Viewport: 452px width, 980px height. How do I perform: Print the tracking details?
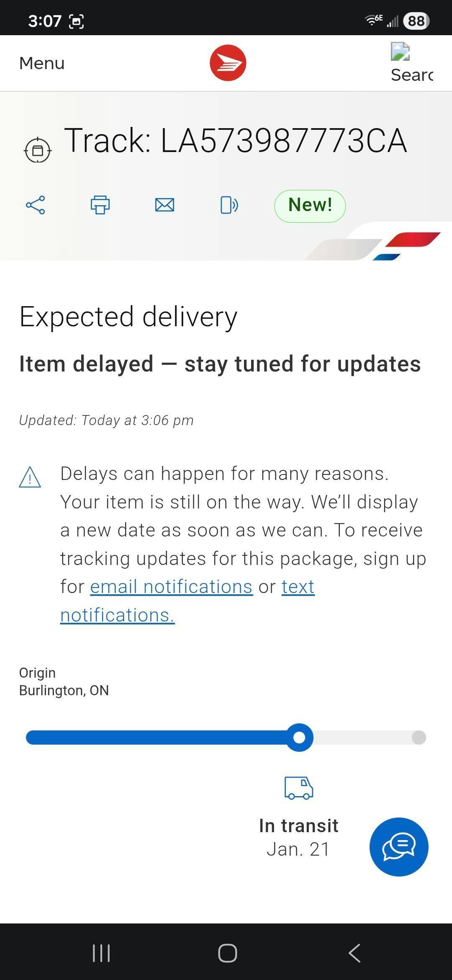pos(100,205)
